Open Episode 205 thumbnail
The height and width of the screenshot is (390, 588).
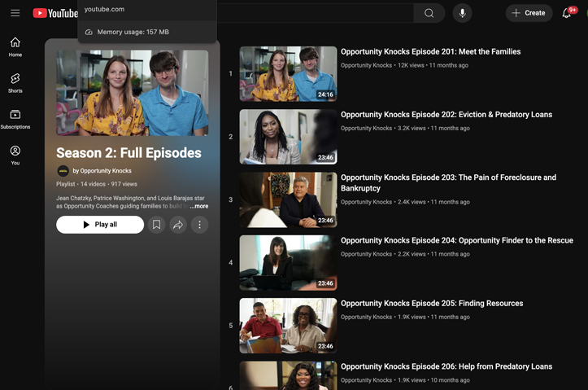point(288,326)
